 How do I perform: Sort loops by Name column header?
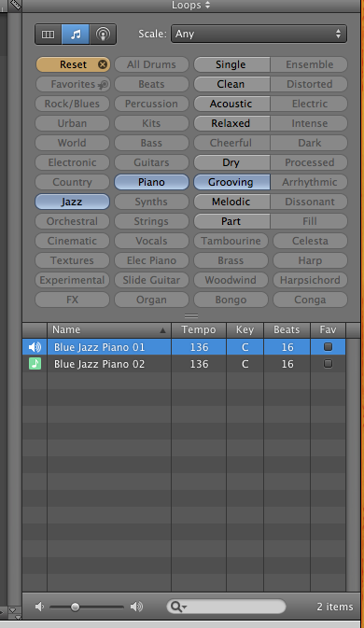tap(109, 330)
